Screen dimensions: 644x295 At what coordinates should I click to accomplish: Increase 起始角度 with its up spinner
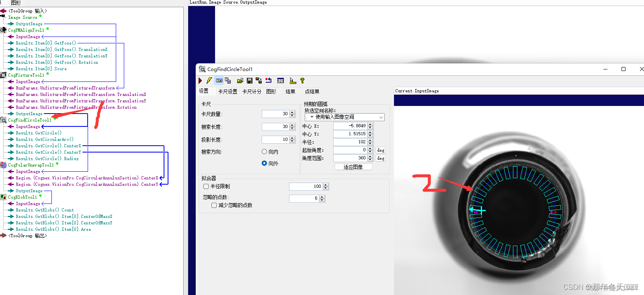[370, 149]
